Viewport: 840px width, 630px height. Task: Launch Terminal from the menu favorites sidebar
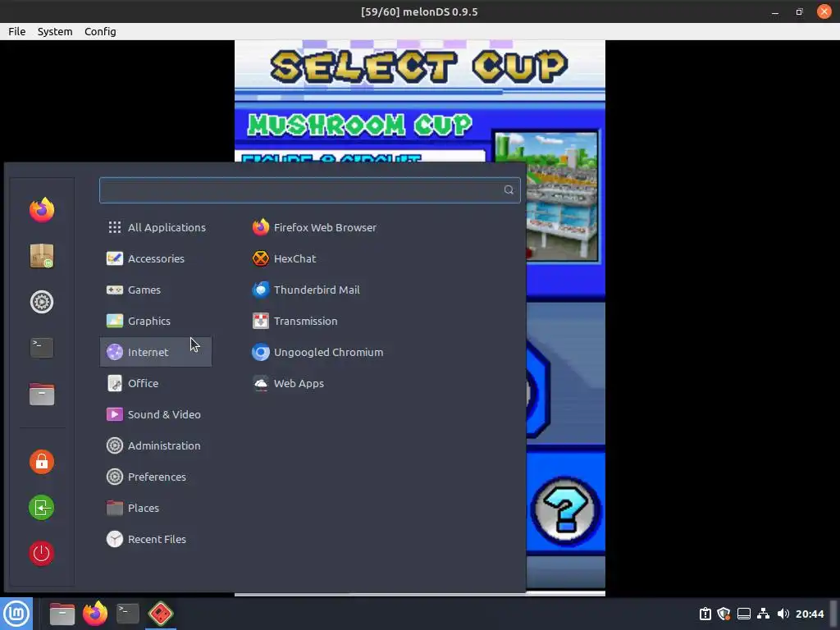pyautogui.click(x=42, y=348)
